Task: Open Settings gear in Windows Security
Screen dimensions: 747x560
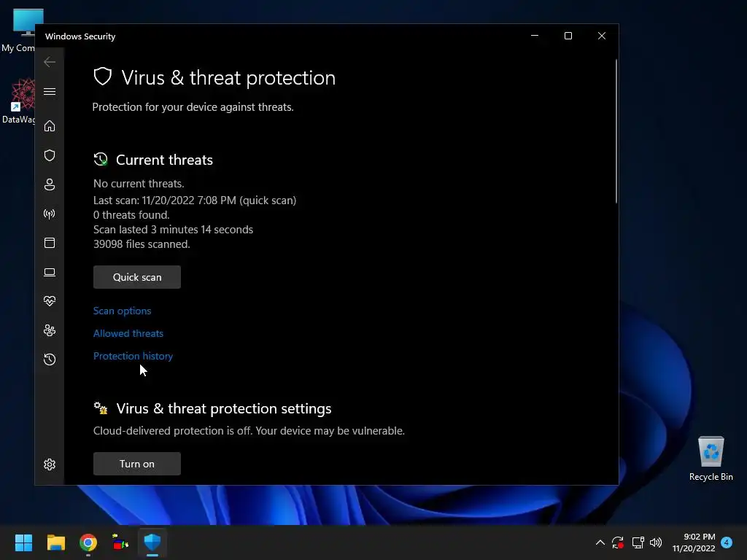Action: point(50,464)
